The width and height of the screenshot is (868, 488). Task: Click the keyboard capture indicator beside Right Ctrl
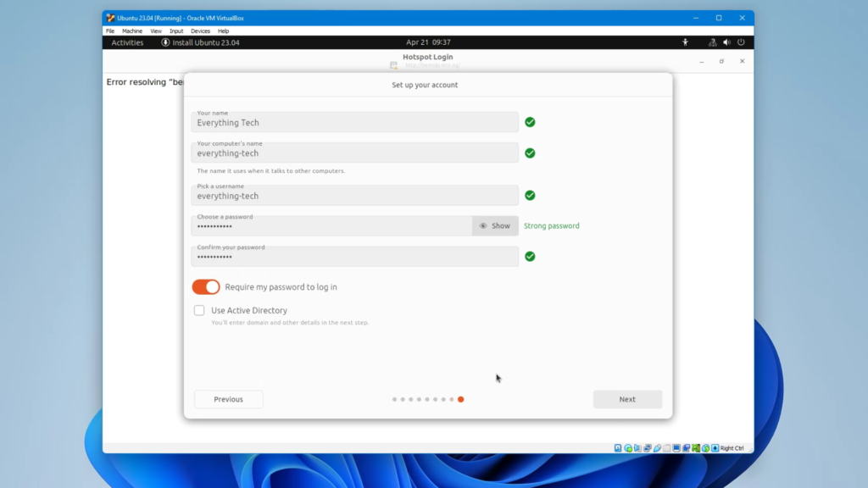715,448
